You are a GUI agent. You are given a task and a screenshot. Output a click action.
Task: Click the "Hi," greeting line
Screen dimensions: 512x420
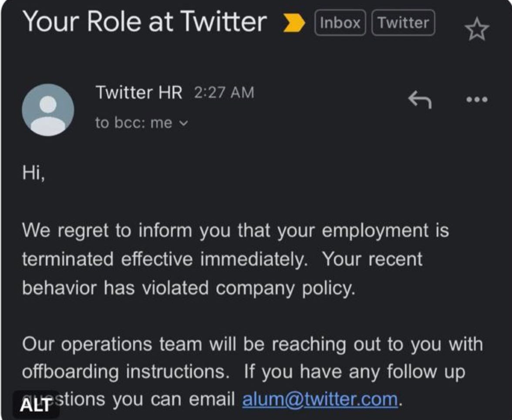[x=34, y=172]
